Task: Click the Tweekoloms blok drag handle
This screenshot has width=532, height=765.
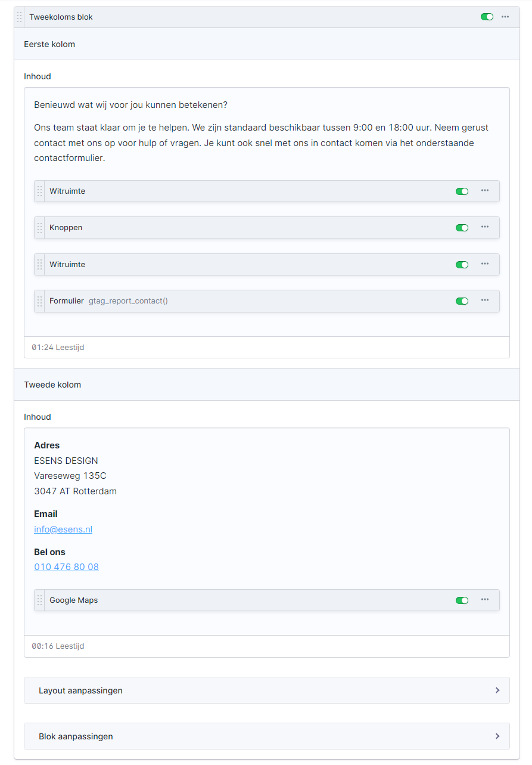Action: click(x=19, y=17)
